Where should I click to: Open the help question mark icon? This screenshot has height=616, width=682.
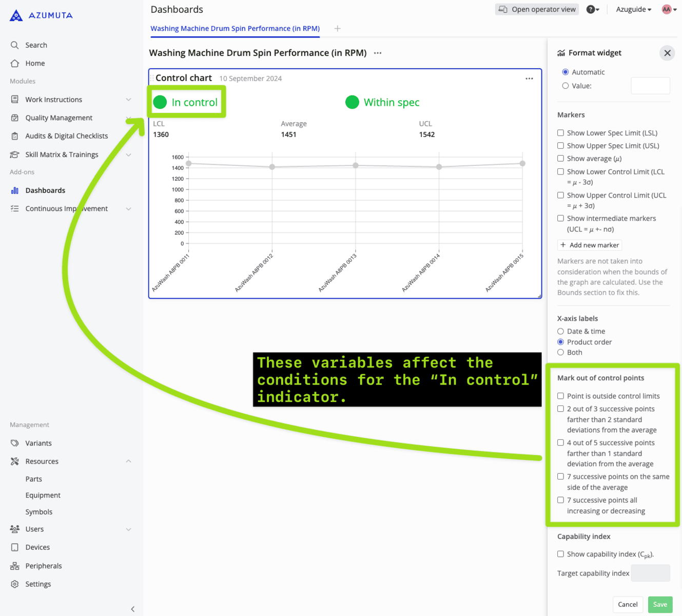tap(591, 9)
